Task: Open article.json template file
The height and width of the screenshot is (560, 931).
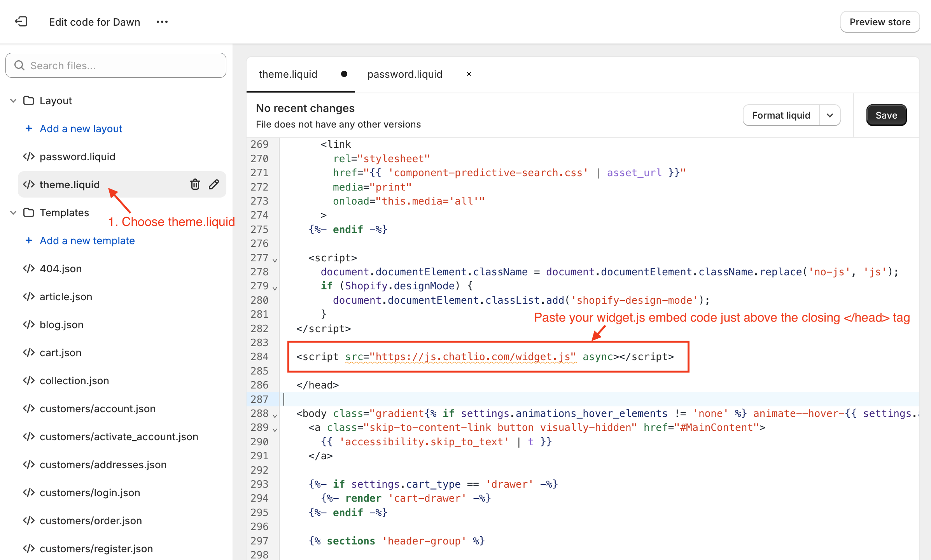Action: point(66,297)
